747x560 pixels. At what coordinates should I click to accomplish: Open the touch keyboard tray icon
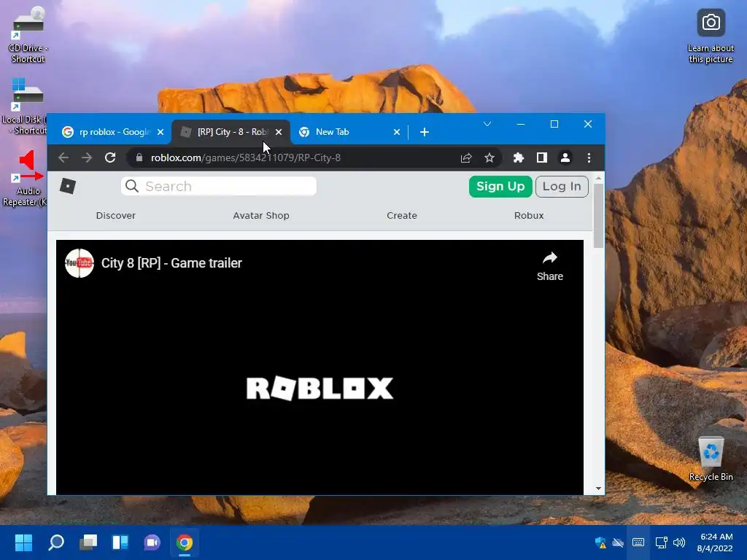click(x=638, y=542)
